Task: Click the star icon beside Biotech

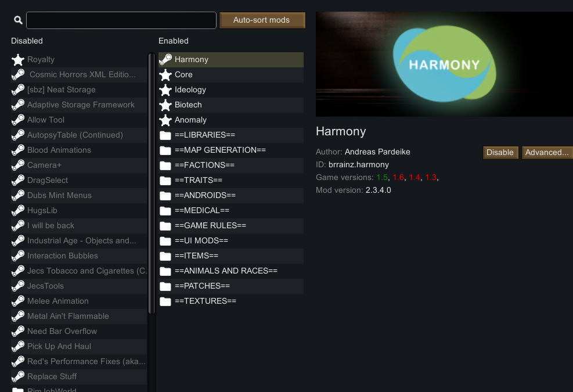Action: (165, 105)
